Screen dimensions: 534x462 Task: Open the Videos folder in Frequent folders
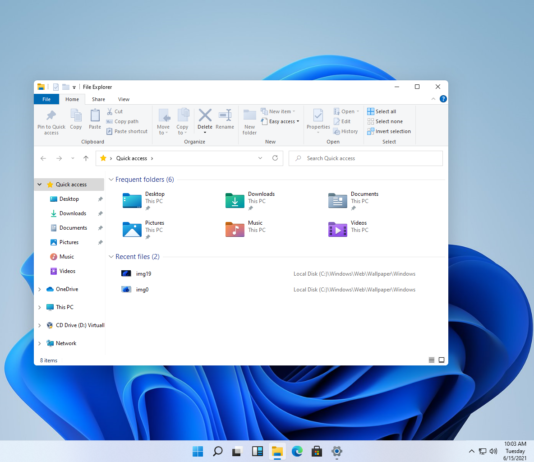pos(348,229)
